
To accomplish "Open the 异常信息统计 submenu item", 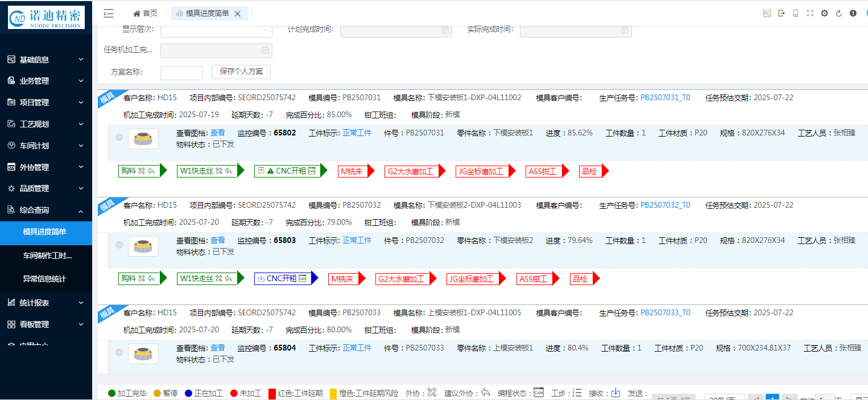I will click(x=44, y=279).
